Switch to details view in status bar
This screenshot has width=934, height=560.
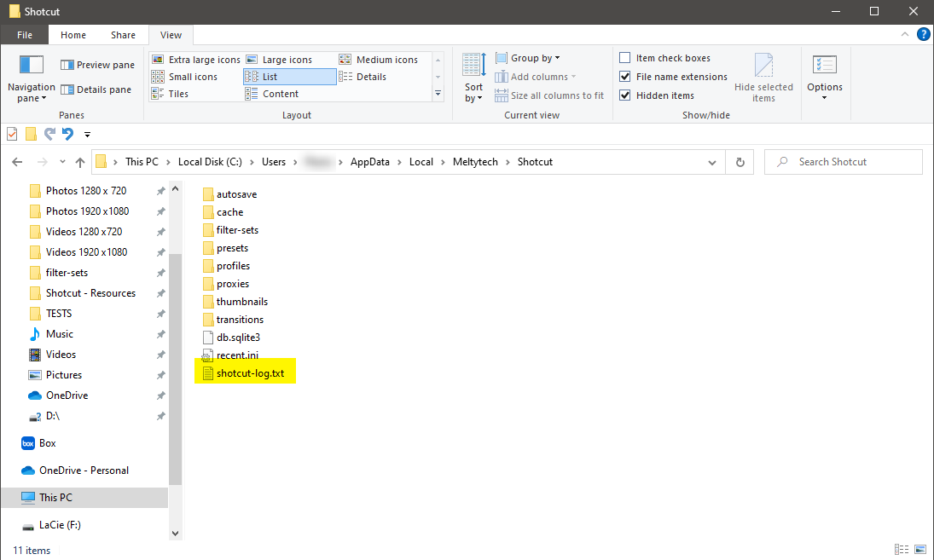(902, 549)
